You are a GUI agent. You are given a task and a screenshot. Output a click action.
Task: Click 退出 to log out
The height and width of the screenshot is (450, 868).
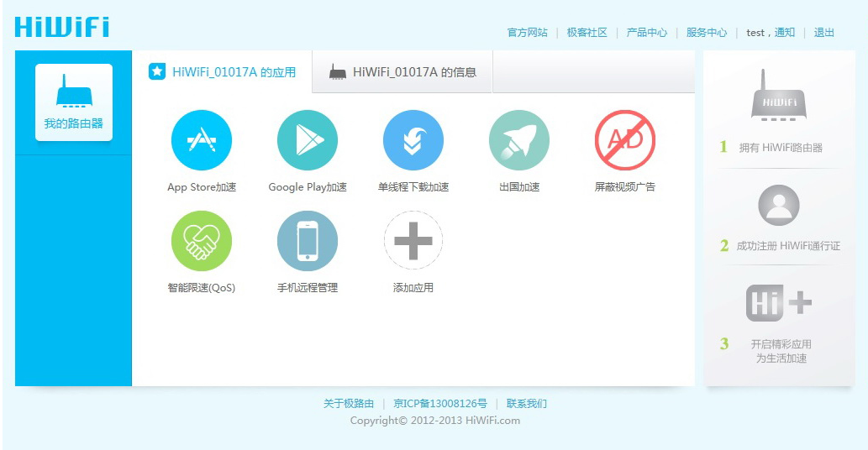tap(823, 33)
